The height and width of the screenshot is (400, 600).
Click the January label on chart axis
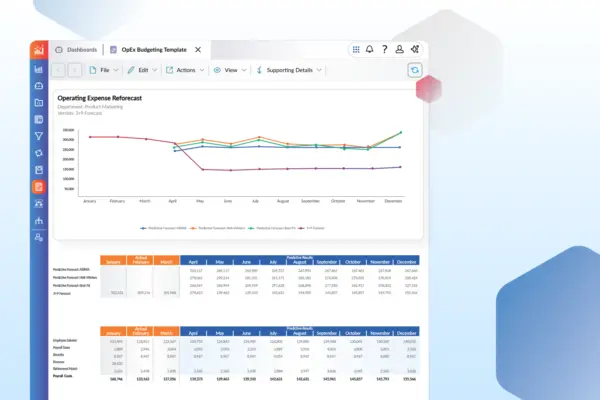point(90,201)
